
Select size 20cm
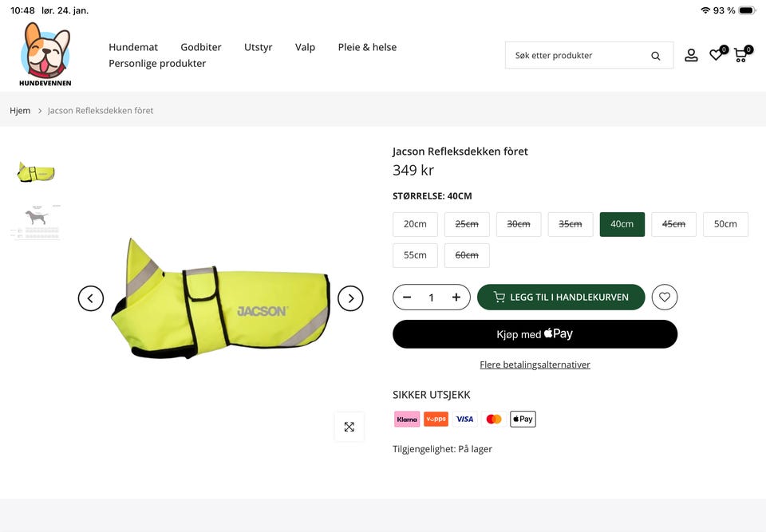point(415,224)
